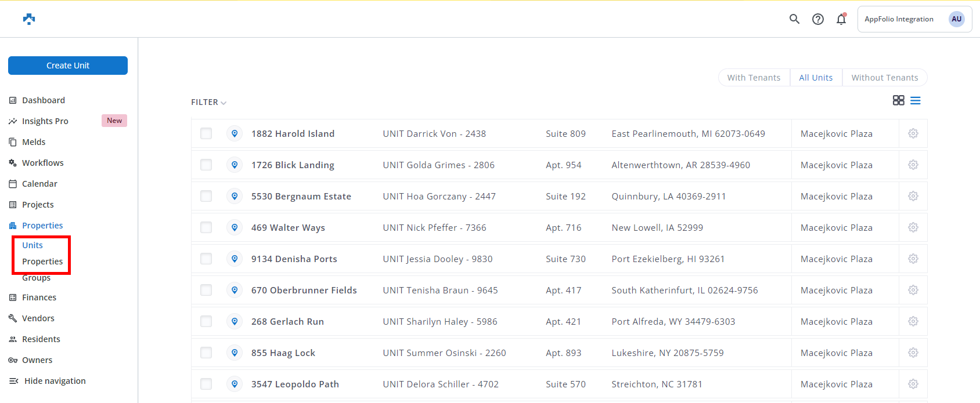The image size is (980, 403).
Task: Open unit 670 Oberbrunner Fields
Action: [304, 290]
